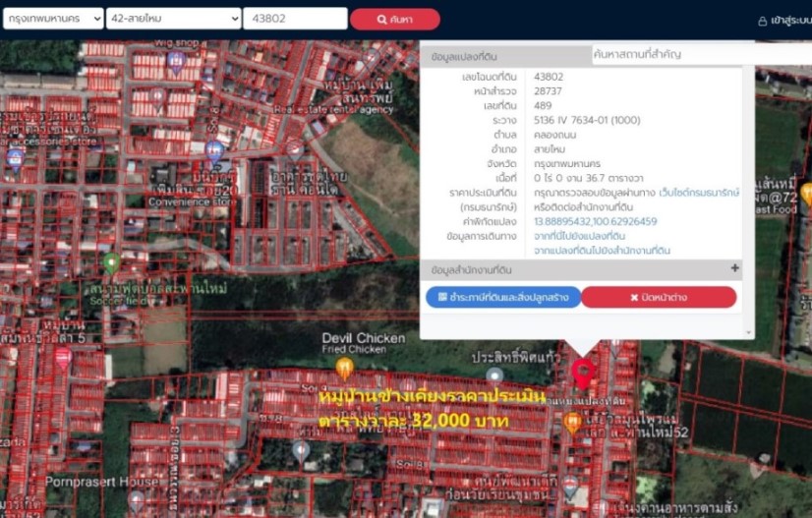Viewport: 812px width, 518px height.
Task: Click area value 0 ไร่ 0 งาน 36.7 ตารางวา
Action: pos(588,178)
